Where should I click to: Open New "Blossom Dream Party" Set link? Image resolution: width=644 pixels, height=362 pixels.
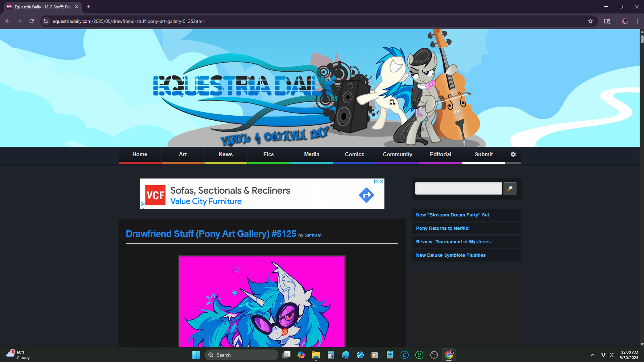[x=452, y=215]
